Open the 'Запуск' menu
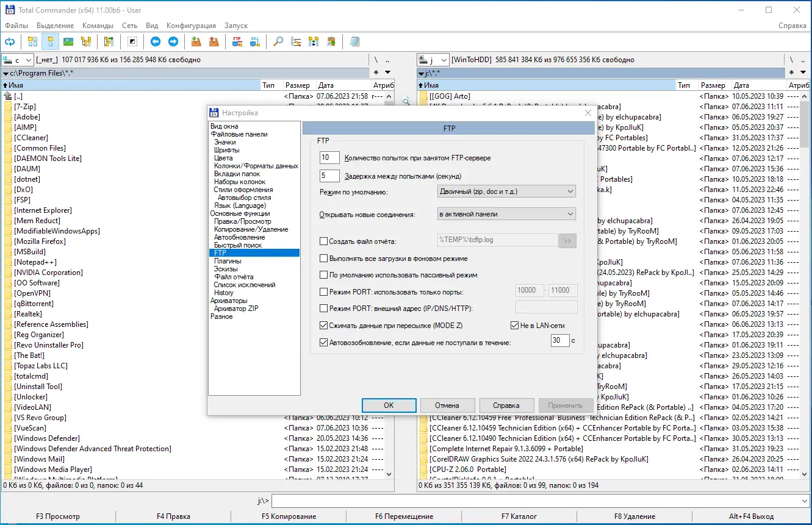The width and height of the screenshot is (812, 525). tap(236, 26)
